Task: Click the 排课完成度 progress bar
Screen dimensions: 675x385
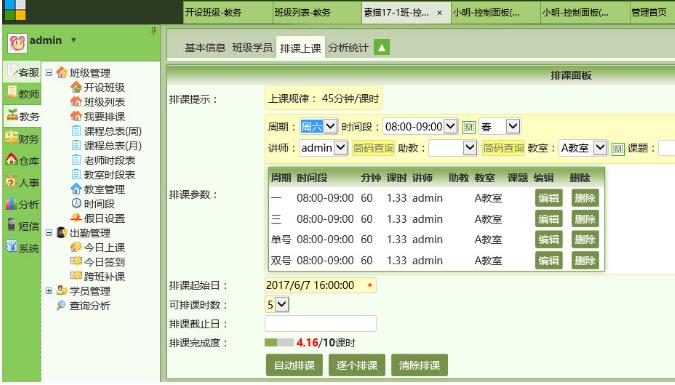Action: pyautogui.click(x=279, y=342)
